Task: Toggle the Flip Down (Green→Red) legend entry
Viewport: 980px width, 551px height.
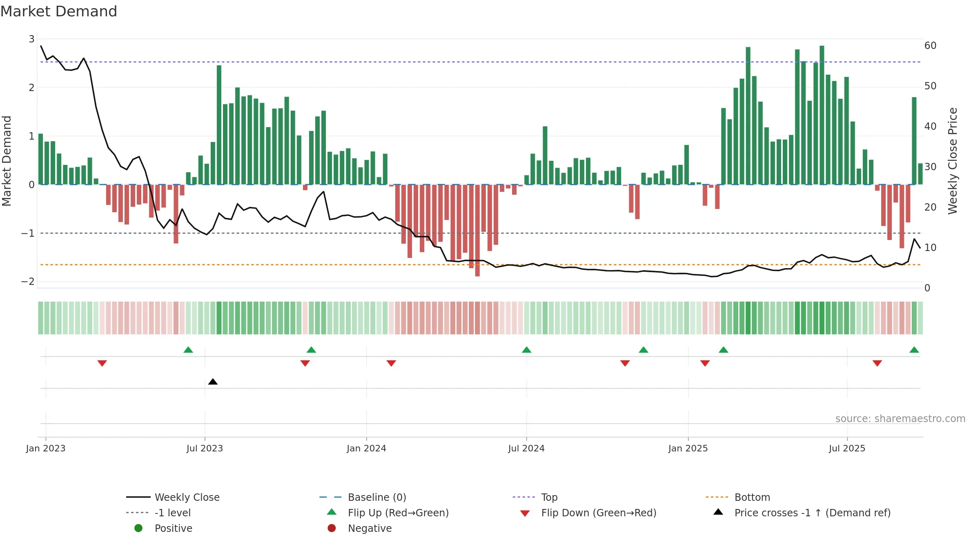Action: coord(588,513)
